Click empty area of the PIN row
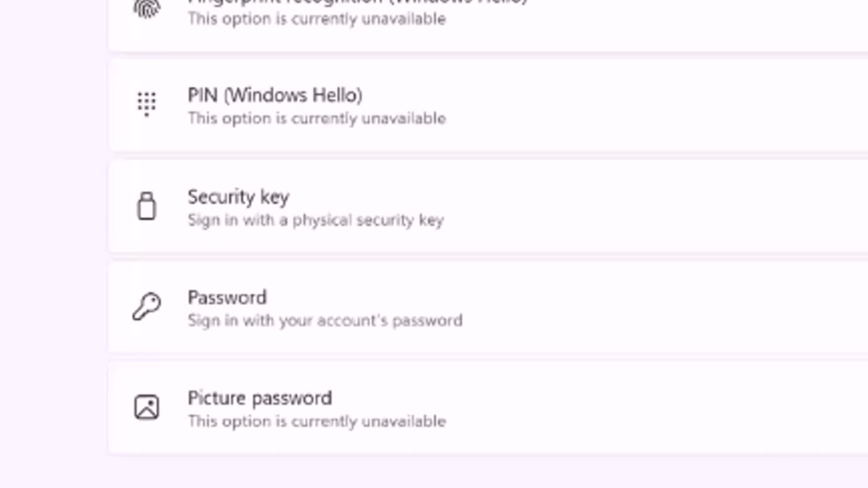868x488 pixels. (x=644, y=105)
